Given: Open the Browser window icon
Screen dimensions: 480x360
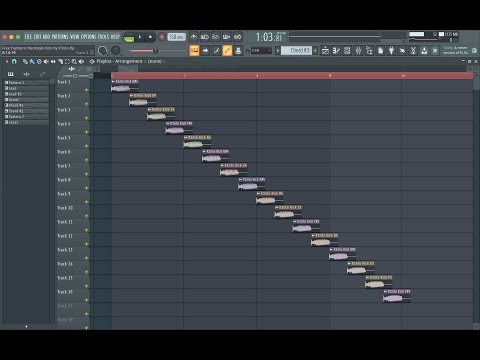Looking at the screenshot, I should pyautogui.click(x=369, y=51).
